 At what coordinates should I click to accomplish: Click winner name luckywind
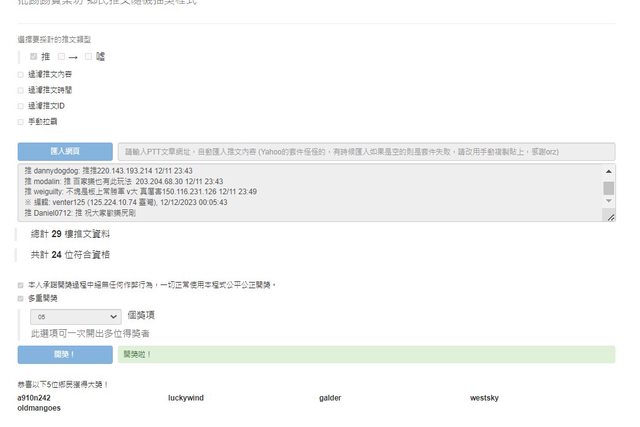click(x=186, y=398)
